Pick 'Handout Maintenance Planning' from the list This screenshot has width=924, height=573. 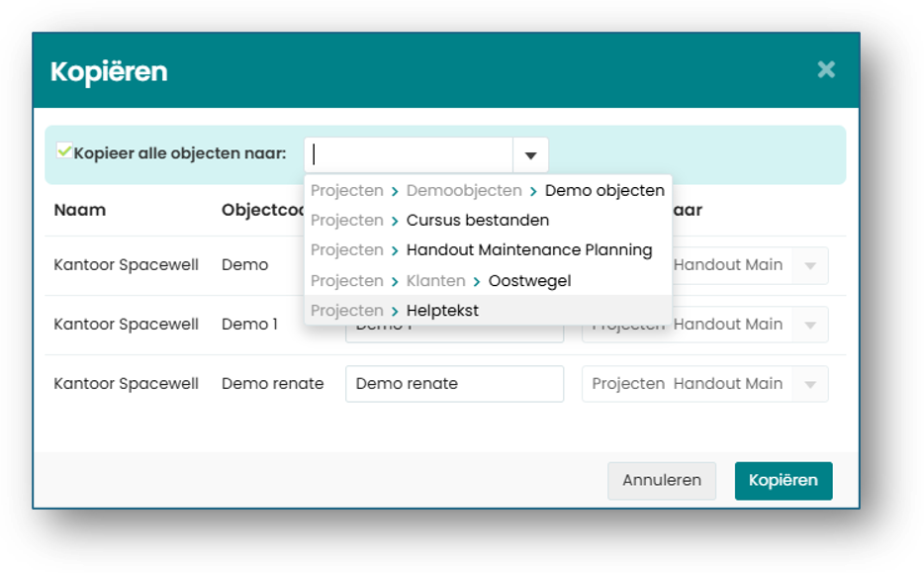(488, 250)
